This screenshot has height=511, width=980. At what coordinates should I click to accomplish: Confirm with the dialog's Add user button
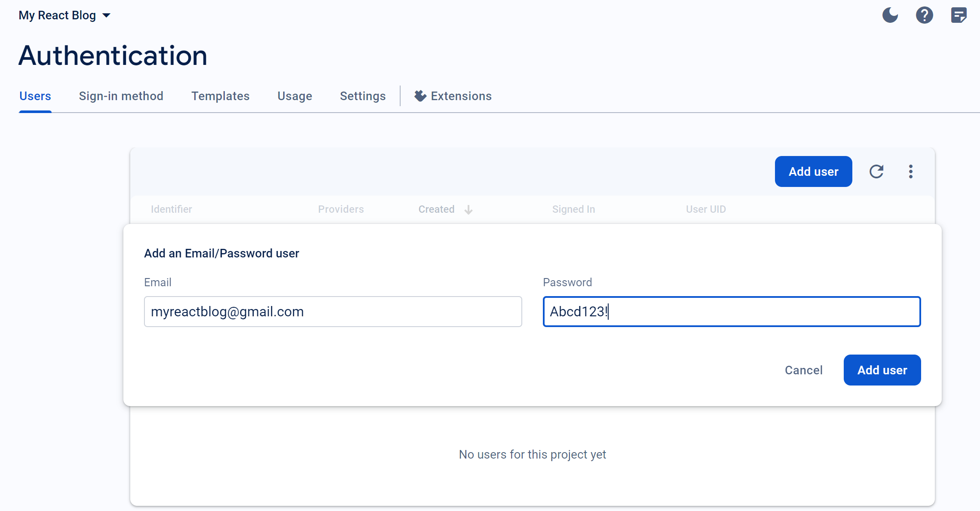pyautogui.click(x=882, y=370)
